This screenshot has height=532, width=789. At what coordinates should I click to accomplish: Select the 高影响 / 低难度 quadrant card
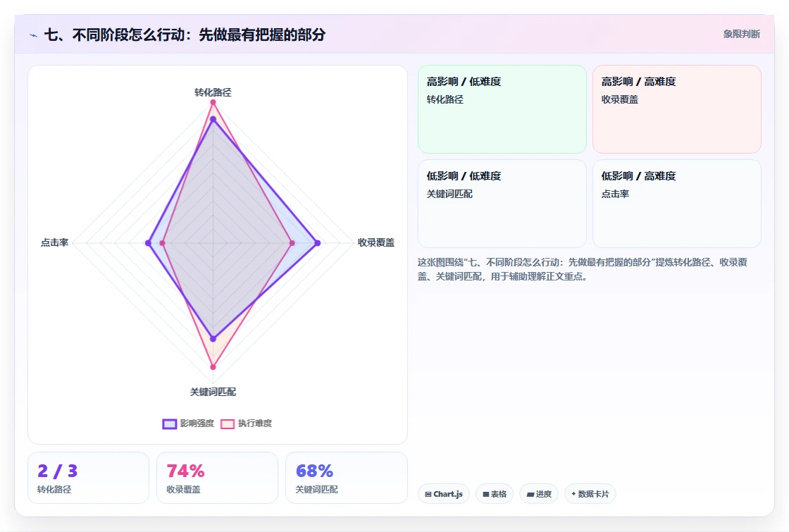(502, 109)
